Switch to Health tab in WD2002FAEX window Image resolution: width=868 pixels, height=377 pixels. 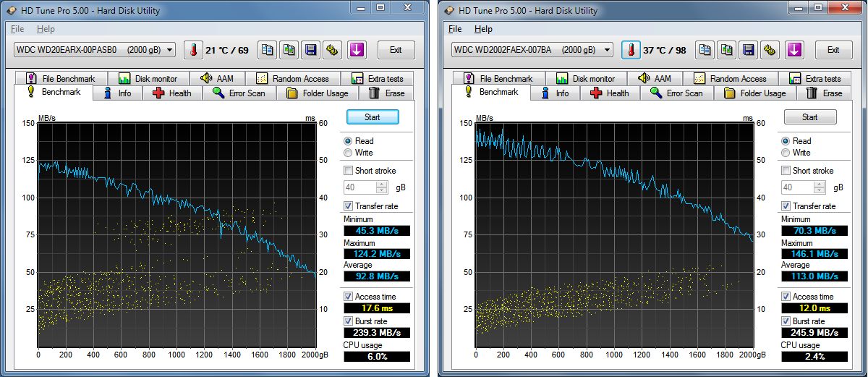610,93
